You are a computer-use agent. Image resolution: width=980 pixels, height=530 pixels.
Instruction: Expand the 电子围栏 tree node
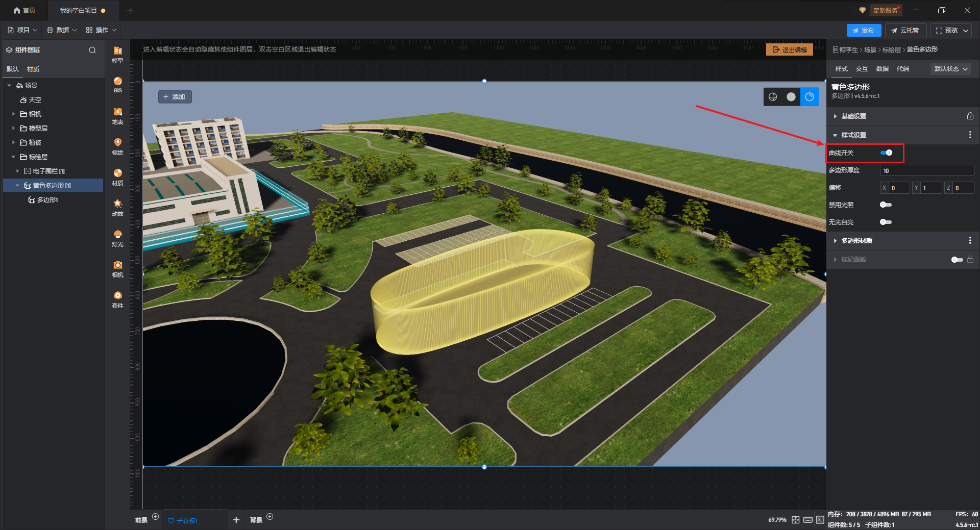pyautogui.click(x=17, y=171)
